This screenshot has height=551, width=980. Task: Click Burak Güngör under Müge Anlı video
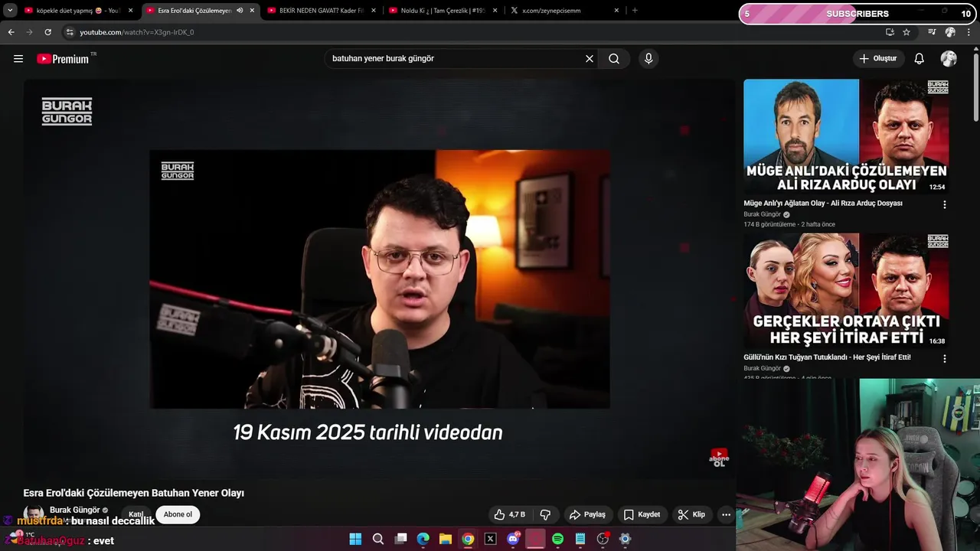click(x=762, y=214)
